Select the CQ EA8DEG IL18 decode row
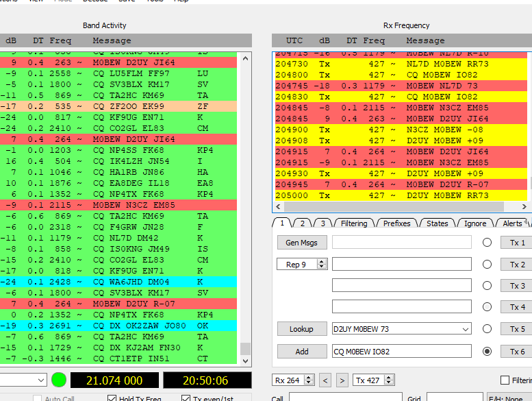The image size is (532, 401). tap(118, 183)
